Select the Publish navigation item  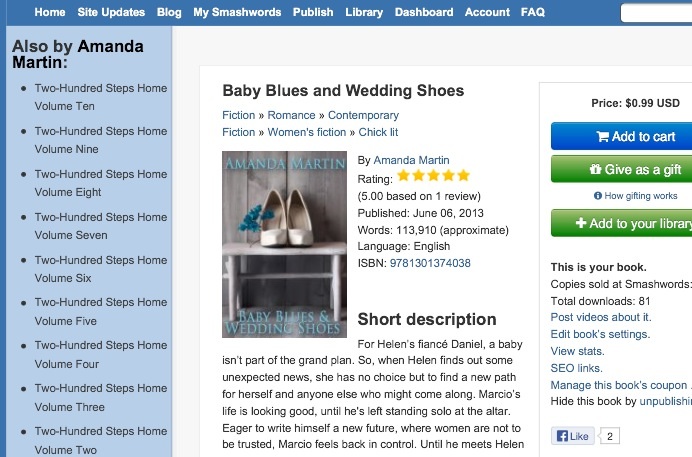point(313,12)
